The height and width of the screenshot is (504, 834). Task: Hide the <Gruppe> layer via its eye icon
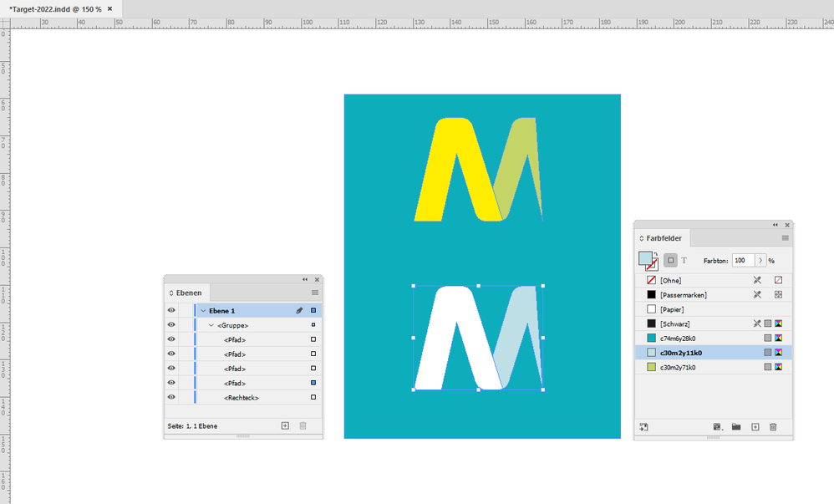coord(171,325)
